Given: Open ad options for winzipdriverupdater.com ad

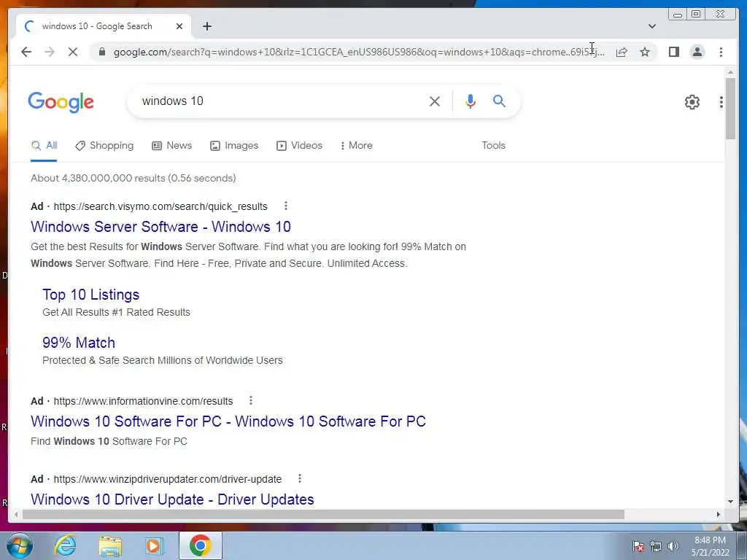Looking at the screenshot, I should click(299, 478).
